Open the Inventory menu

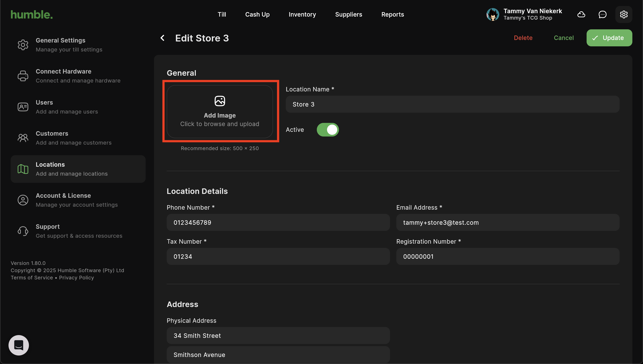pos(302,14)
